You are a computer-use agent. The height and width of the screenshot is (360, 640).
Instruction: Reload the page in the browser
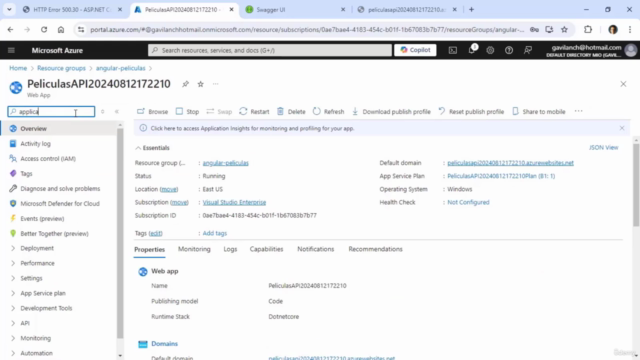click(x=44, y=29)
